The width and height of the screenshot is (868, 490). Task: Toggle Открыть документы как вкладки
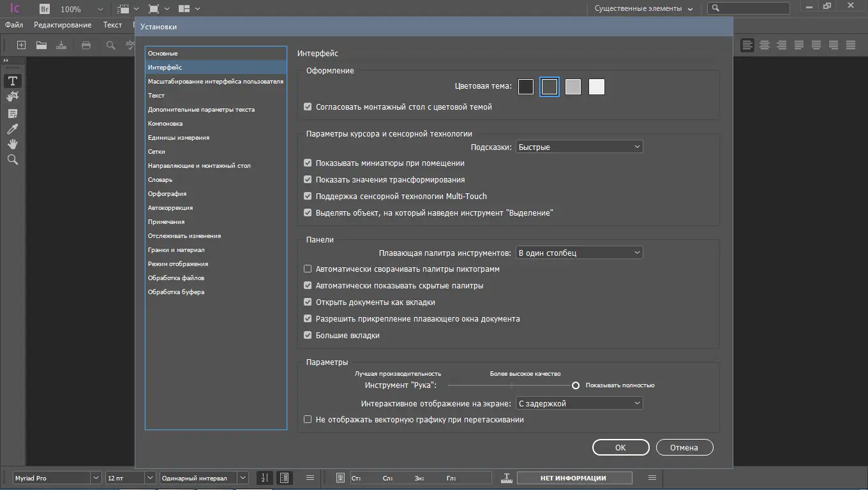(308, 302)
